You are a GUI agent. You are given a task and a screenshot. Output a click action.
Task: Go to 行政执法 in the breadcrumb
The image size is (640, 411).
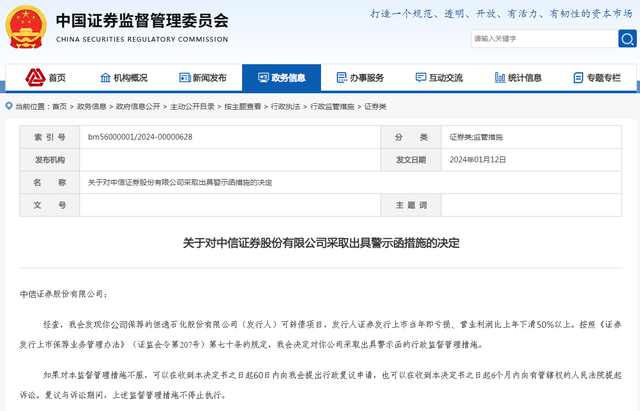(x=285, y=107)
